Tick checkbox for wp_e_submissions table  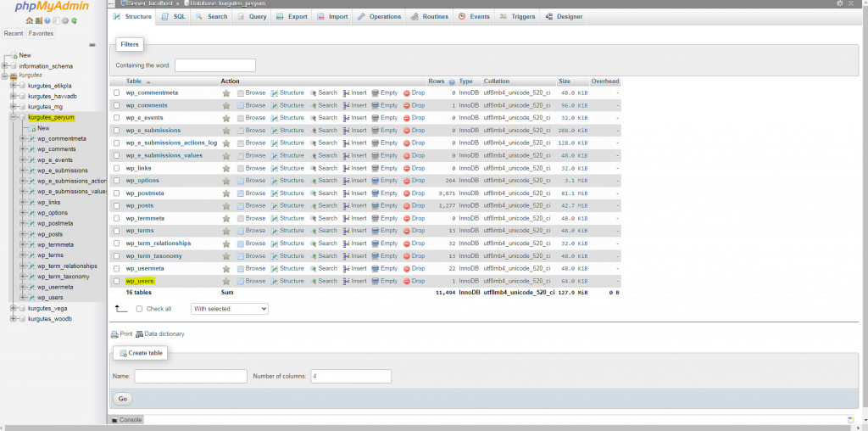point(116,131)
